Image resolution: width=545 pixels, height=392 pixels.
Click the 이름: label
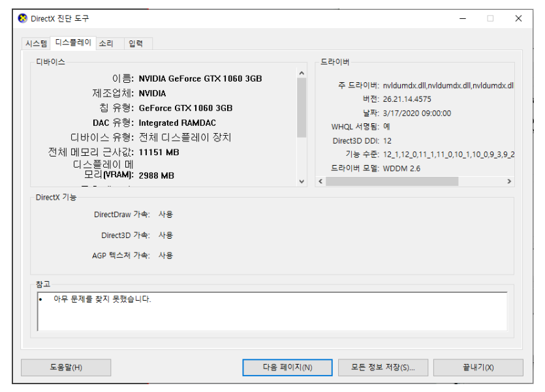click(123, 79)
